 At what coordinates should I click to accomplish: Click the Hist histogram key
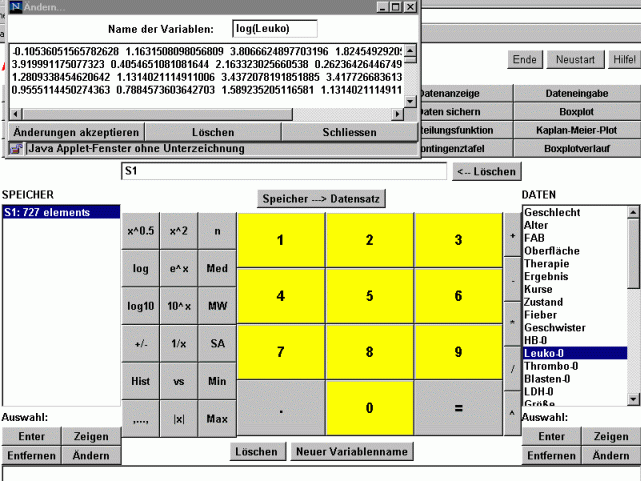point(140,381)
